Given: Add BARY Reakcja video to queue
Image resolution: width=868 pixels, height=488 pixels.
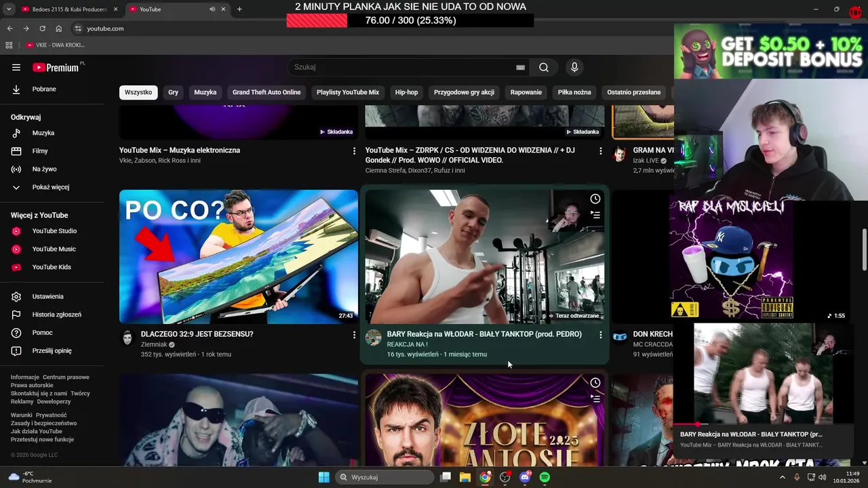Looking at the screenshot, I should click(x=595, y=215).
